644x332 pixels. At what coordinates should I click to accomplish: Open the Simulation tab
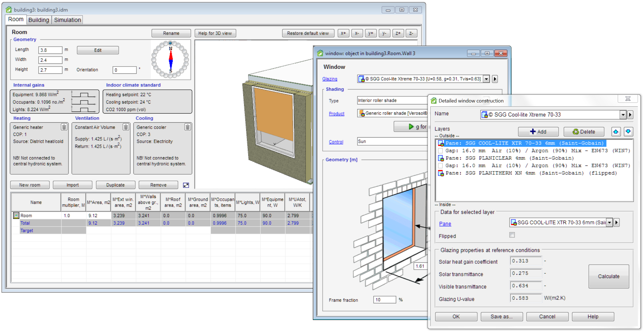(x=67, y=20)
